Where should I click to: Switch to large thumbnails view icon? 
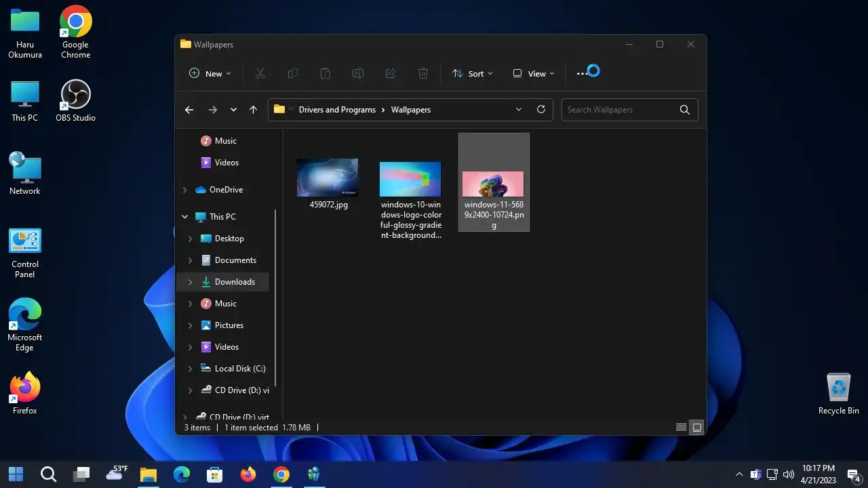696,427
